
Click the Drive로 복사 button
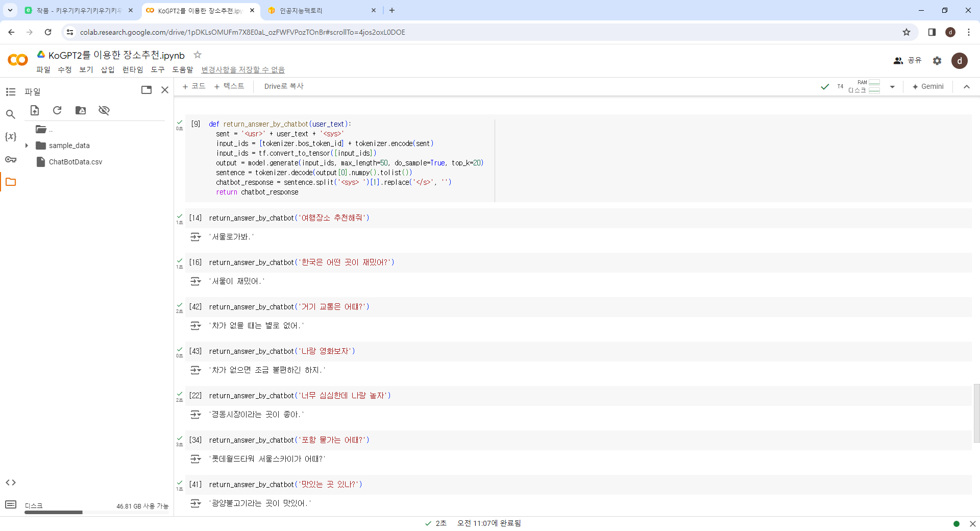pos(284,86)
